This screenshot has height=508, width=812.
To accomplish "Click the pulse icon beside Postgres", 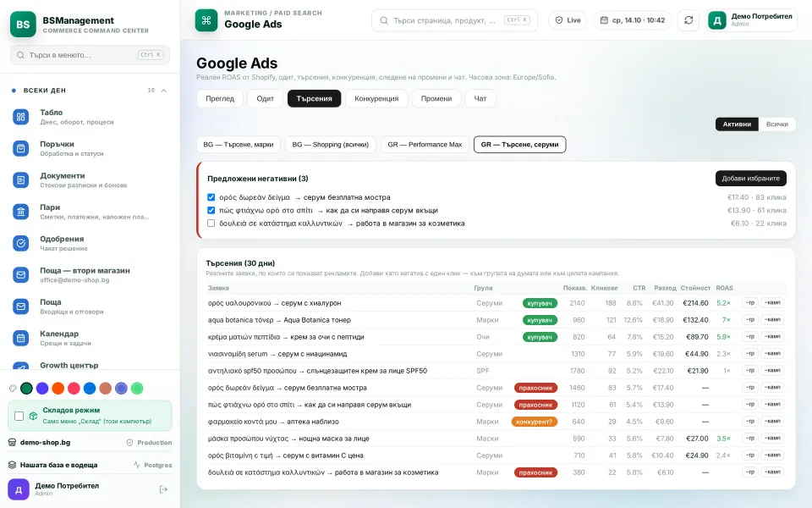I will [x=137, y=465].
